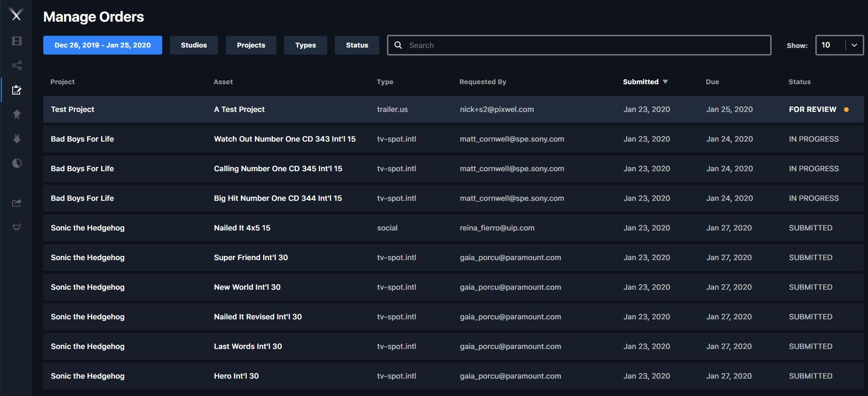This screenshot has height=396, width=868.
Task: Open the pie chart analytics icon
Action: coord(17,163)
